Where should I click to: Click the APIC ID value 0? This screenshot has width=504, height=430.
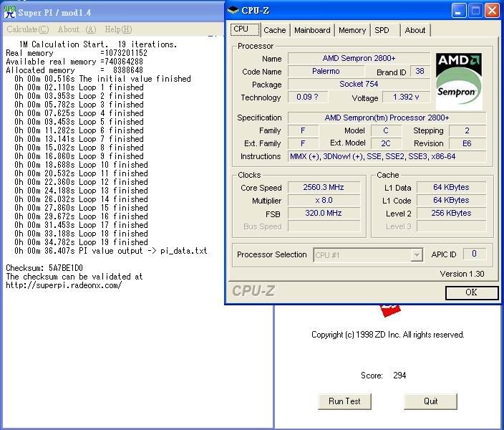[475, 254]
